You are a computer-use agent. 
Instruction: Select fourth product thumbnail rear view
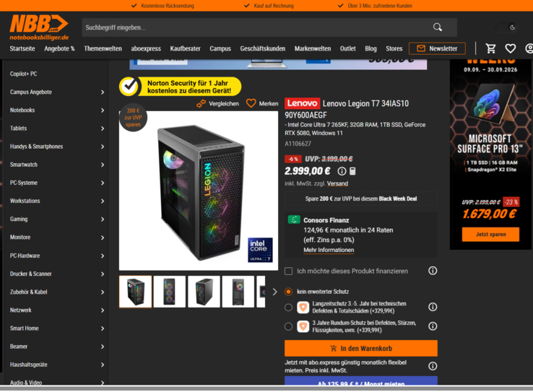[238, 292]
